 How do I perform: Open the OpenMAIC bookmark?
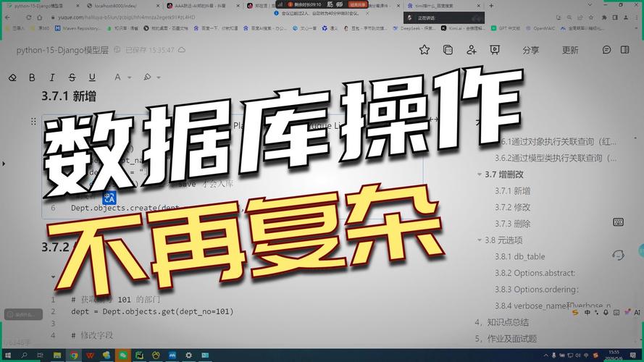pos(541,28)
